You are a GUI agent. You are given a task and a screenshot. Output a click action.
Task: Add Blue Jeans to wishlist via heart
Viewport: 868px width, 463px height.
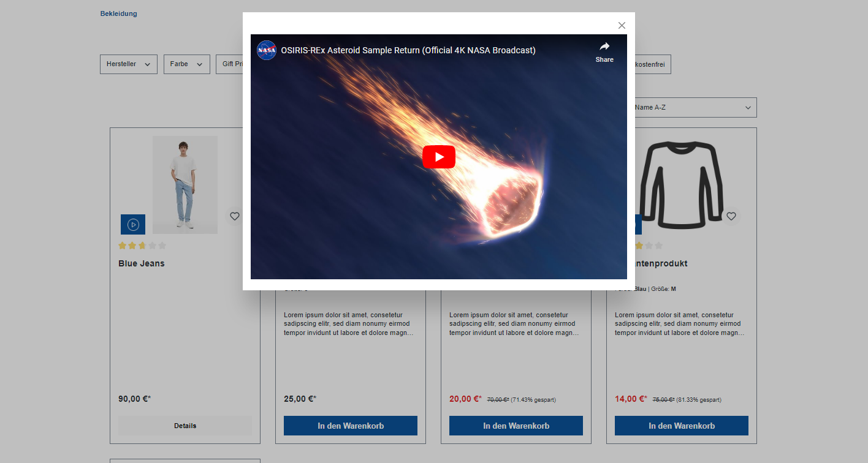[x=234, y=216]
